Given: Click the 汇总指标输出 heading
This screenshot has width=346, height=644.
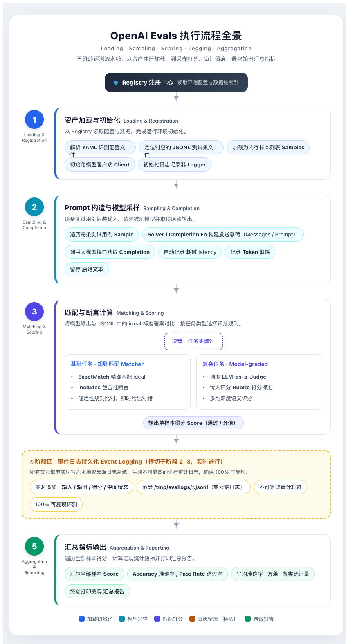Looking at the screenshot, I should click(85, 547).
